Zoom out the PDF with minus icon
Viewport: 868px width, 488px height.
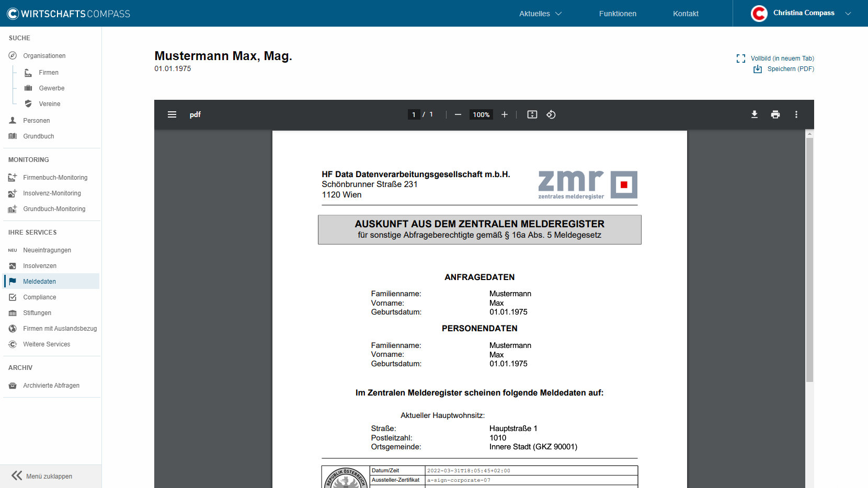coord(458,114)
